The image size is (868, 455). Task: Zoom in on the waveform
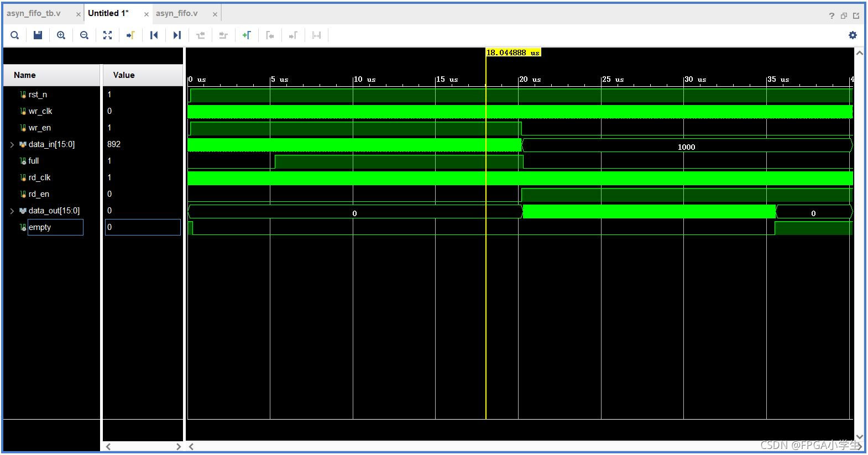click(x=61, y=35)
